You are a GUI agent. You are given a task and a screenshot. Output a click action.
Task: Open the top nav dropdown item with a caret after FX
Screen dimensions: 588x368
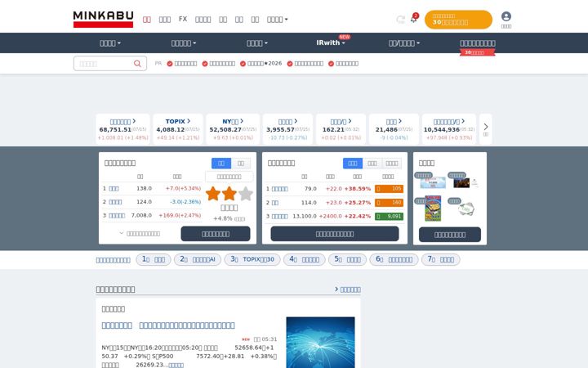277,19
